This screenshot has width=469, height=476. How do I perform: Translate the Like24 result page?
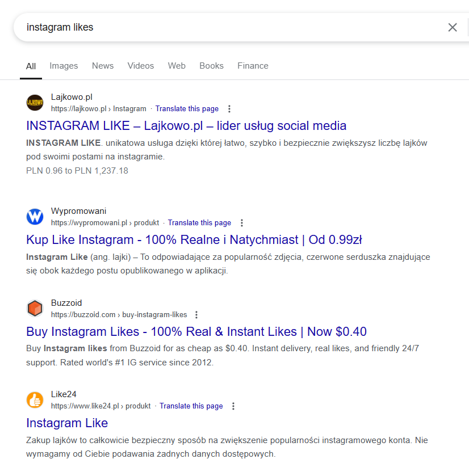click(x=191, y=406)
